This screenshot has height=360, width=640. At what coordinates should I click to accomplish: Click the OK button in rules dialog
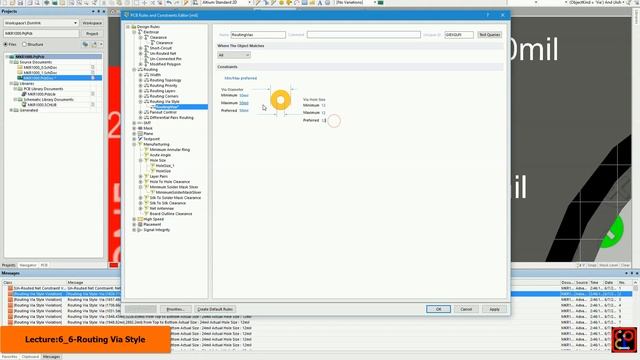tap(438, 309)
